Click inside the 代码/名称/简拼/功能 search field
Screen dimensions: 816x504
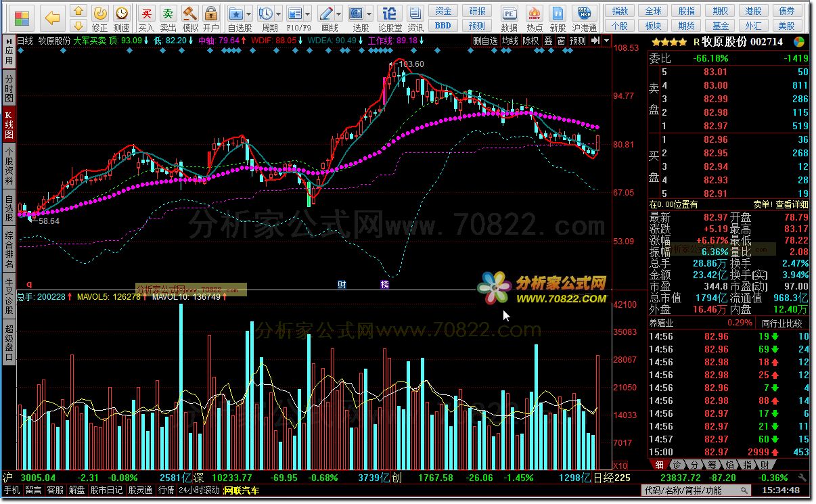(695, 490)
